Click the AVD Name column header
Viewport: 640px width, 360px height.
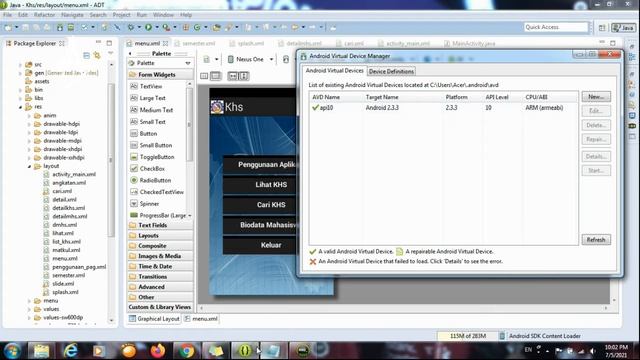pyautogui.click(x=336, y=97)
